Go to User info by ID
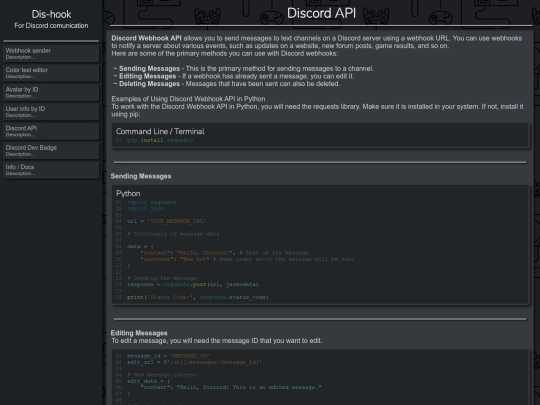The image size is (540, 405). pyautogui.click(x=51, y=112)
